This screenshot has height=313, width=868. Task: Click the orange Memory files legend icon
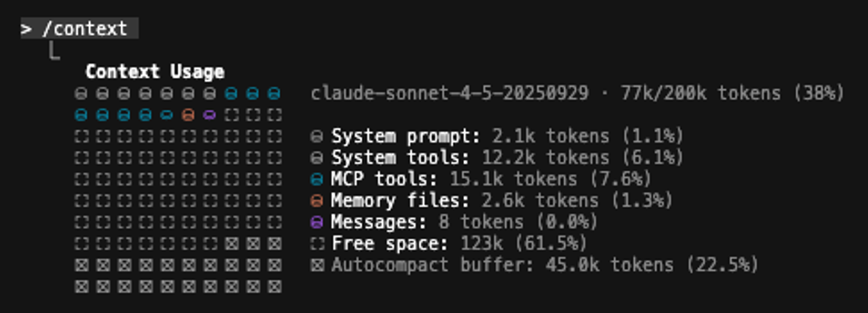click(317, 201)
